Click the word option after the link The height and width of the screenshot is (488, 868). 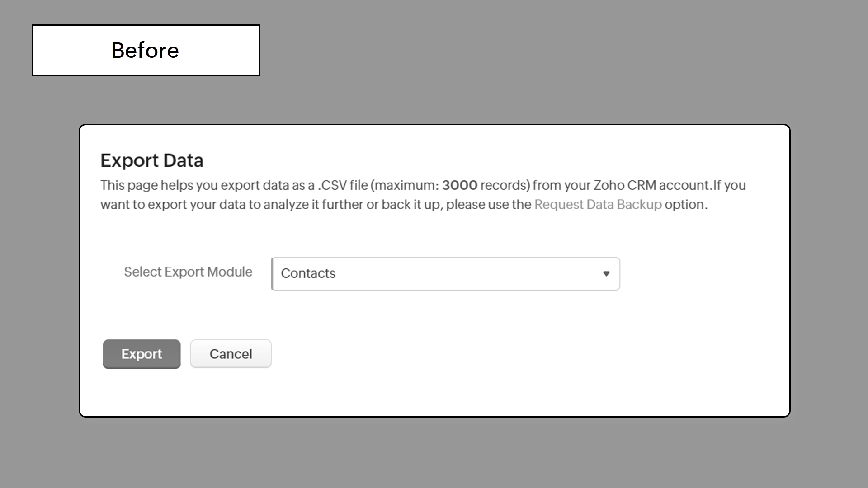tap(684, 205)
